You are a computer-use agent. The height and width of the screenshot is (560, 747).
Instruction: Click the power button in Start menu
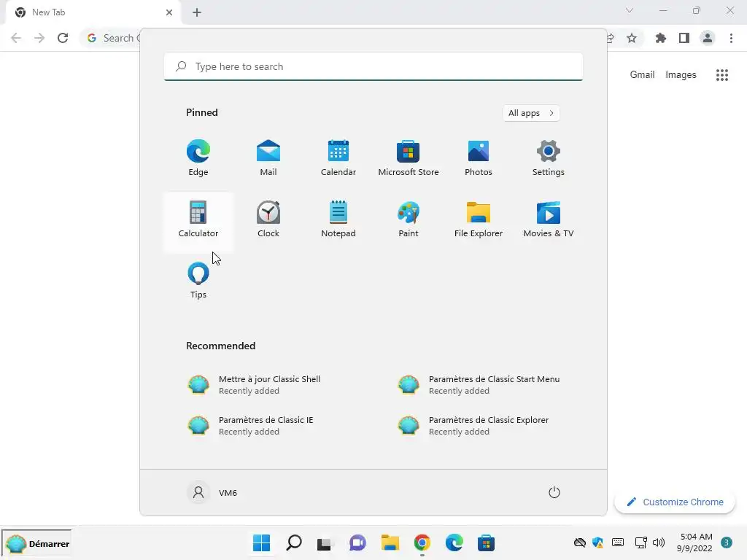(554, 492)
